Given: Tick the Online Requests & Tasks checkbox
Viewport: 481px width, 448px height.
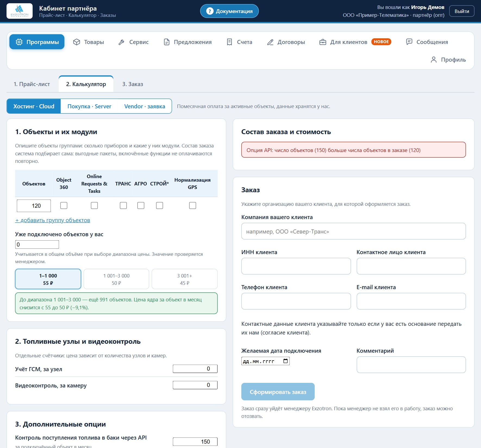Looking at the screenshot, I should pyautogui.click(x=94, y=206).
